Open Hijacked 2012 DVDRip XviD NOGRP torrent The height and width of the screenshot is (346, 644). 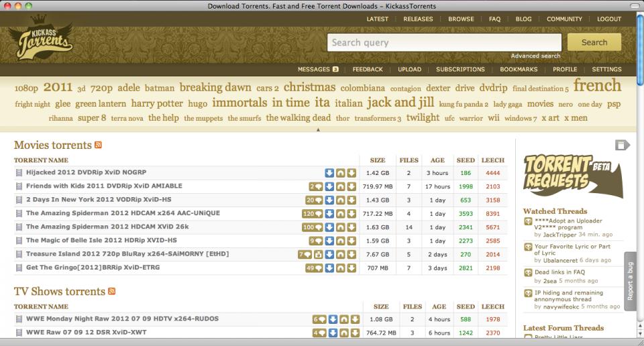[87, 172]
